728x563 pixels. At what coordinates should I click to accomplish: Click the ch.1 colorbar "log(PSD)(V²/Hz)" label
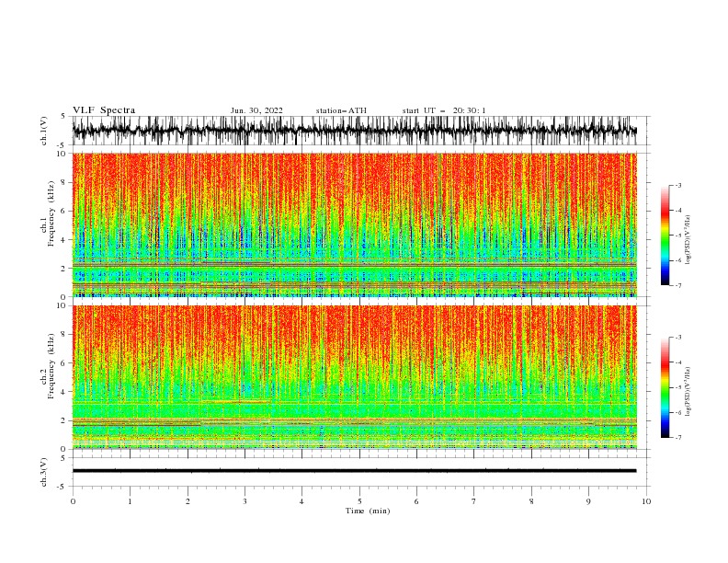coord(688,240)
